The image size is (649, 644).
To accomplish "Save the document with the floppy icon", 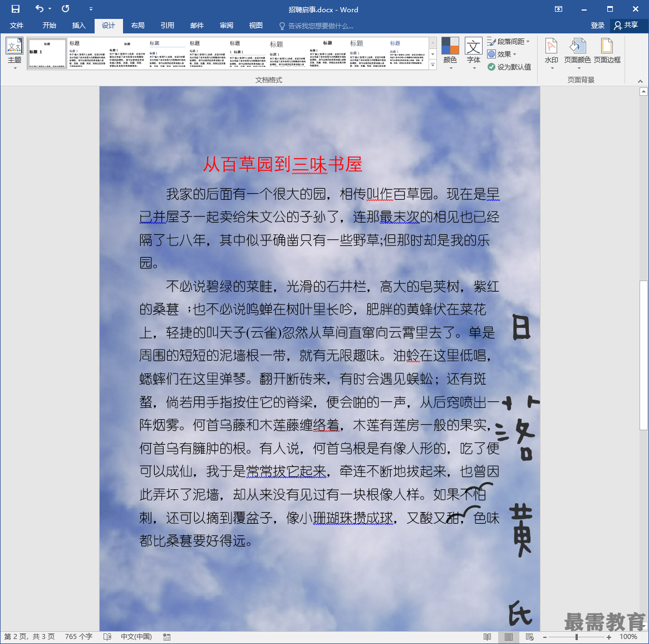I will pos(16,9).
